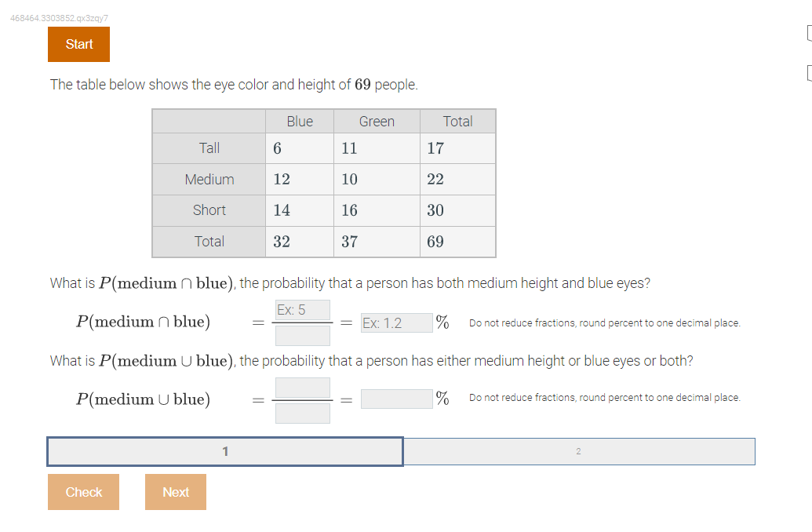The height and width of the screenshot is (532, 812).
Task: Select the highlighted page 1 tab
Action: [x=225, y=451]
